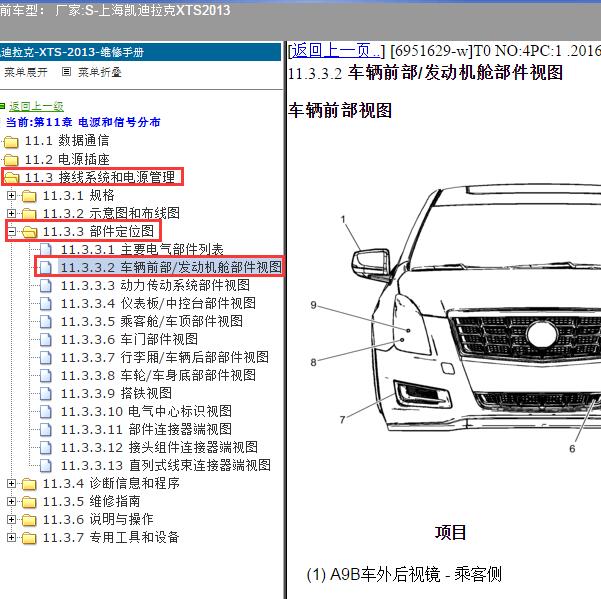
Task: Open 11.3.3.11 部件连接器端视图
Action: coord(146,429)
